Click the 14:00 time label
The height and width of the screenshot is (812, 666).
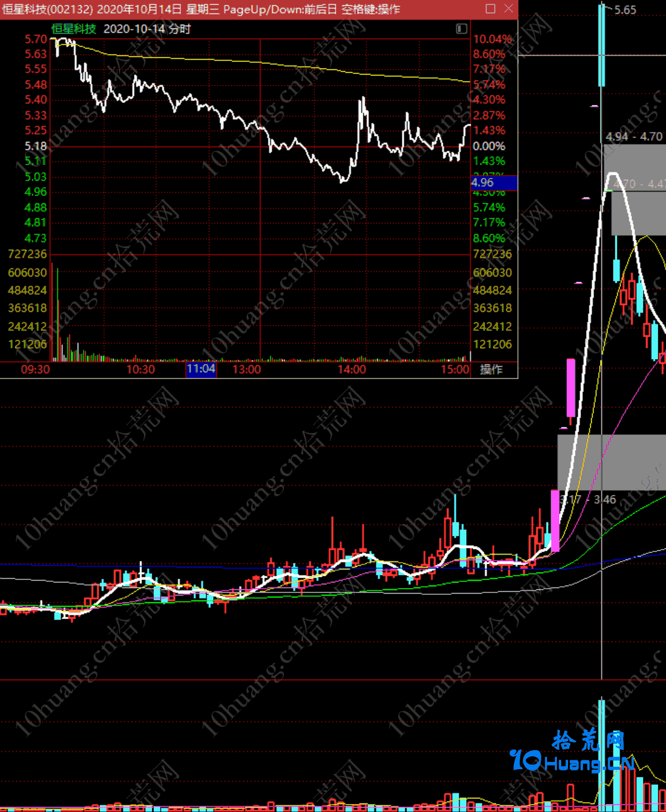click(352, 370)
